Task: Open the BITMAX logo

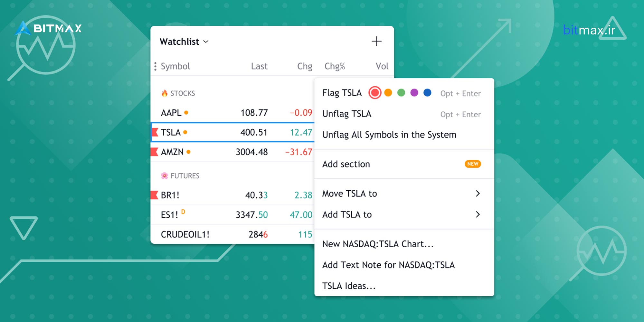Action: (48, 28)
